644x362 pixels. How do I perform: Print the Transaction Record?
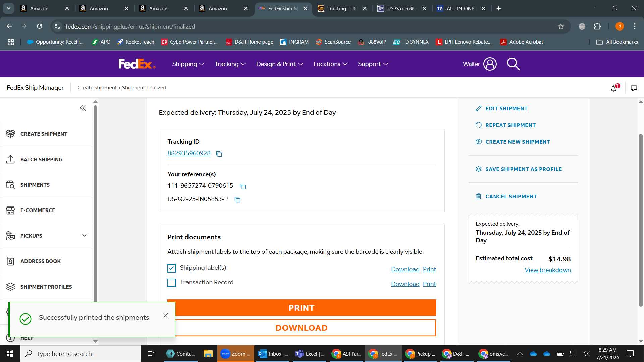click(429, 284)
